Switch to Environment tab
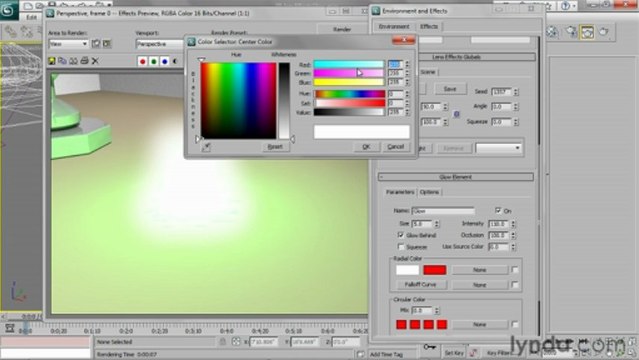This screenshot has height=360, width=639. tap(393, 27)
